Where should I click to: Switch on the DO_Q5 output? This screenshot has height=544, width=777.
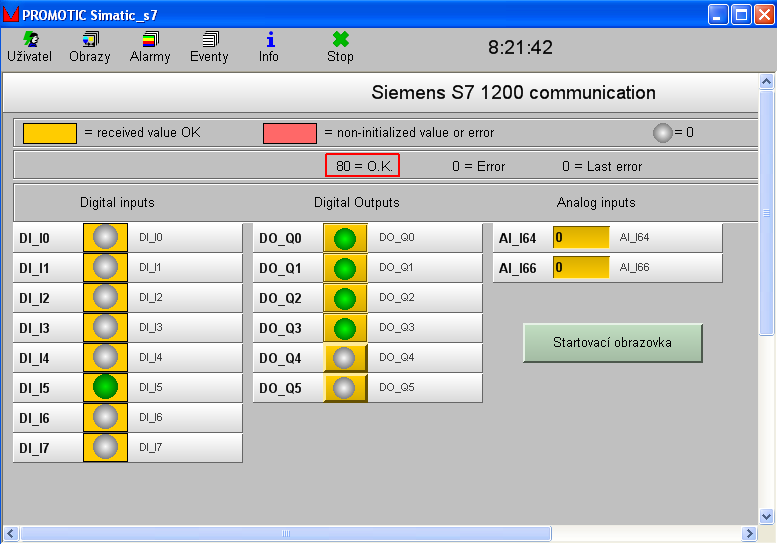(345, 388)
